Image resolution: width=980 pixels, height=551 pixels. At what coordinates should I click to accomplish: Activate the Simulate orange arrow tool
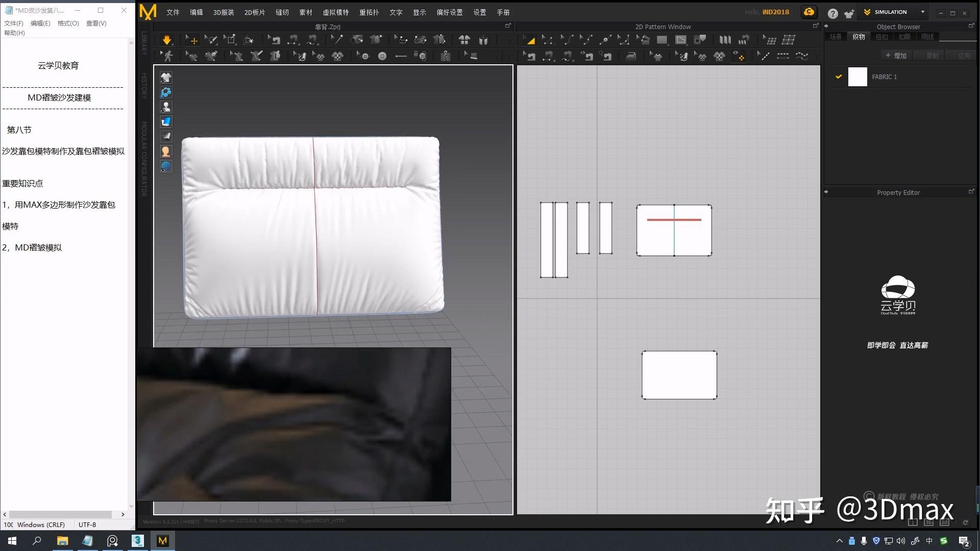[x=167, y=40]
